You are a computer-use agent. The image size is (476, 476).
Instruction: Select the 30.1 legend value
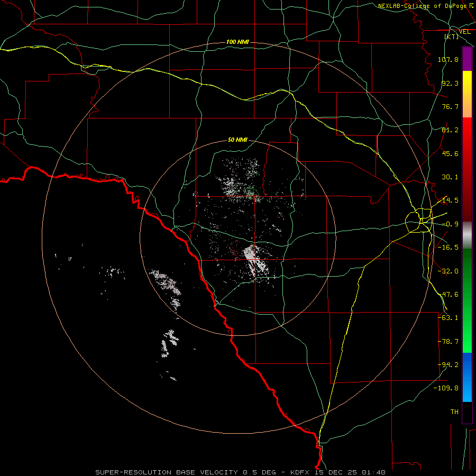[450, 177]
